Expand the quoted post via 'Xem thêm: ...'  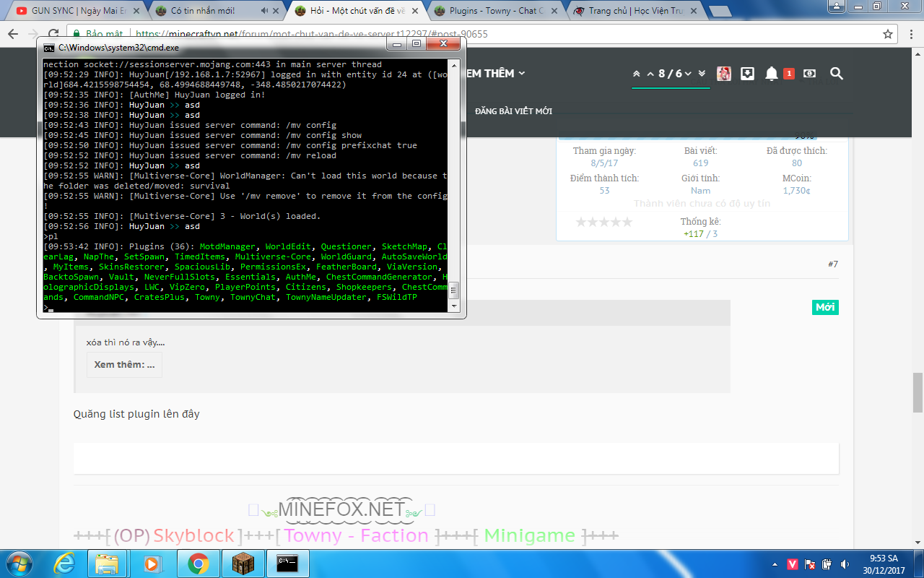click(124, 365)
